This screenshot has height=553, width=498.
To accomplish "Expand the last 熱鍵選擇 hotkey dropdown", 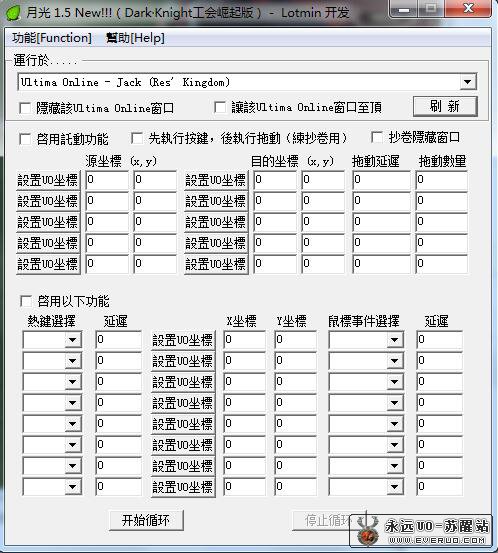I will click(x=73, y=487).
